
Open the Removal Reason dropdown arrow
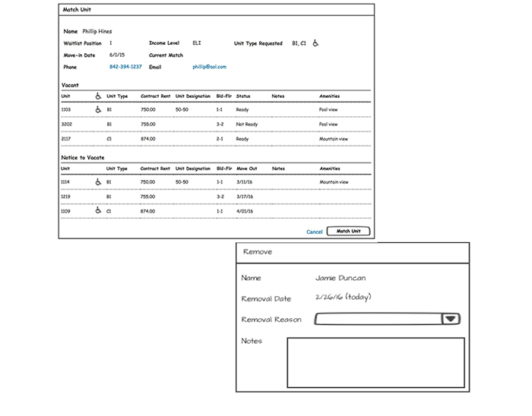click(x=451, y=319)
